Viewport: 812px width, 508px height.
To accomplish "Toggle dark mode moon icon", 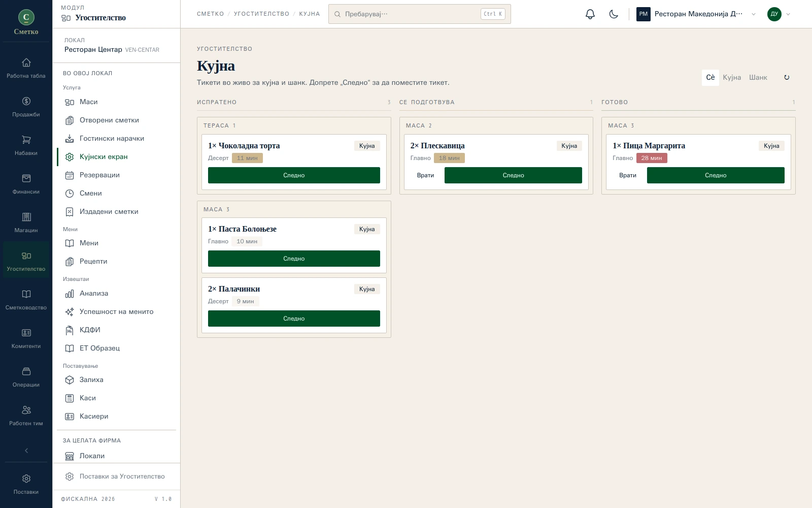I will click(x=614, y=14).
